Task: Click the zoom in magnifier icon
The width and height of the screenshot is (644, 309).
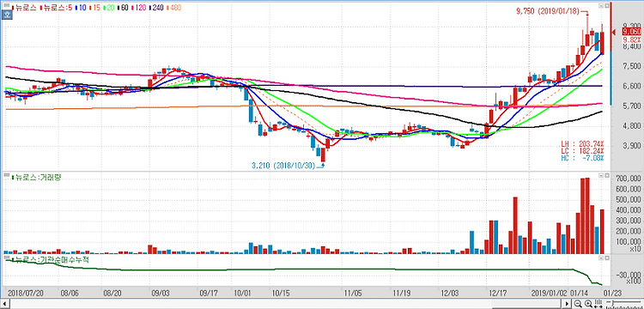Action: coord(588,303)
